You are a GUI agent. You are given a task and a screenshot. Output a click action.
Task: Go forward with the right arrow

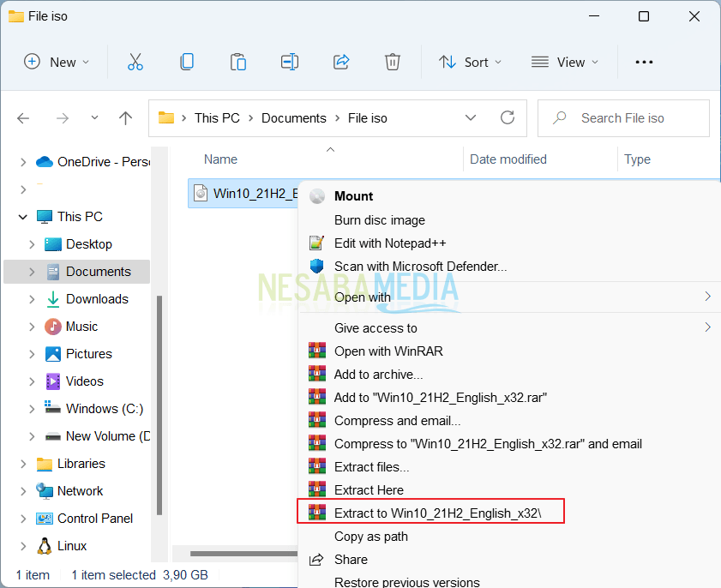63,118
